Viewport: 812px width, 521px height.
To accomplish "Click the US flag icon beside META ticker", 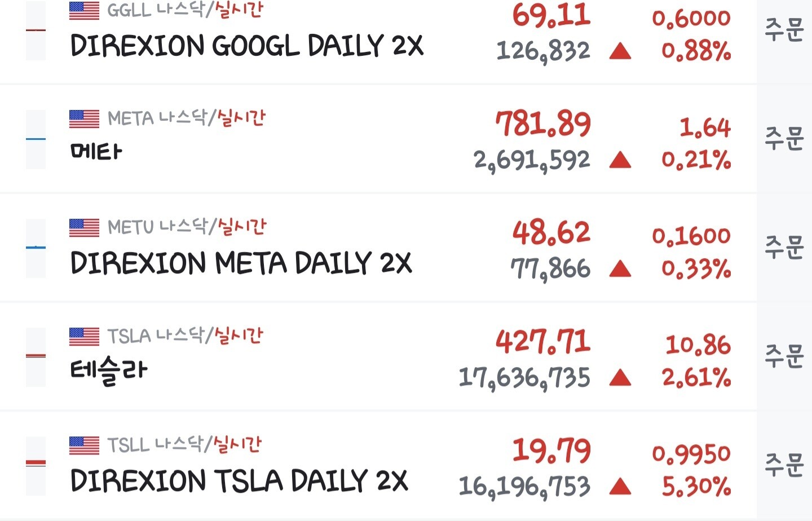I will click(x=84, y=118).
